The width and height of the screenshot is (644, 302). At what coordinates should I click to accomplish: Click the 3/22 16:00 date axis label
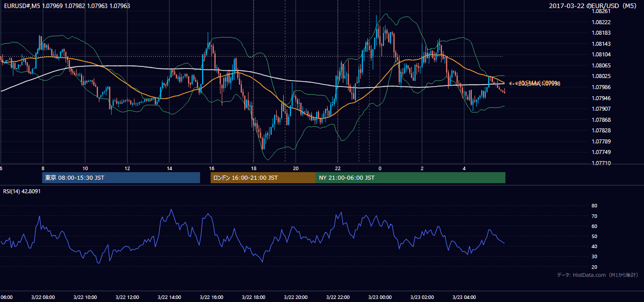(211, 297)
